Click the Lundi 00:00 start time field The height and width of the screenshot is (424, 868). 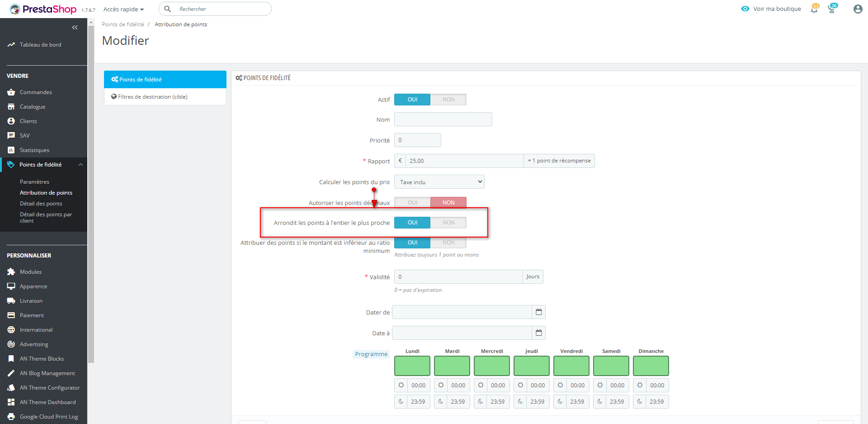point(419,386)
